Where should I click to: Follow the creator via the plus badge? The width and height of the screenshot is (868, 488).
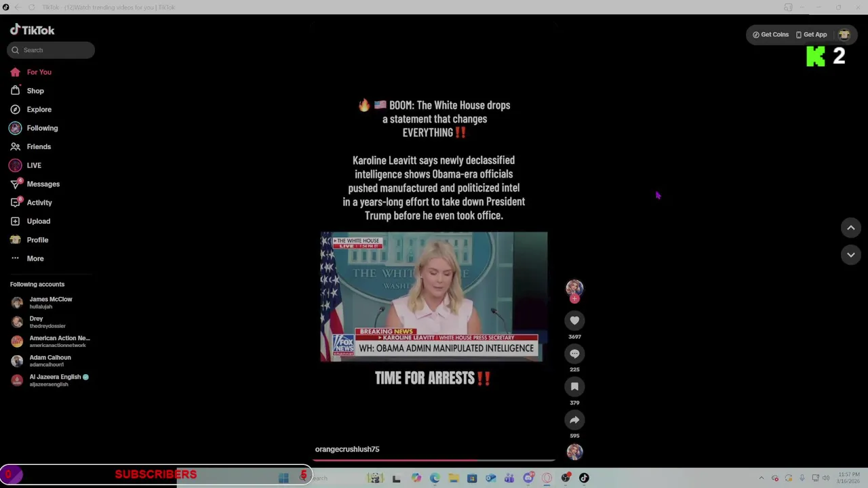[574, 299]
